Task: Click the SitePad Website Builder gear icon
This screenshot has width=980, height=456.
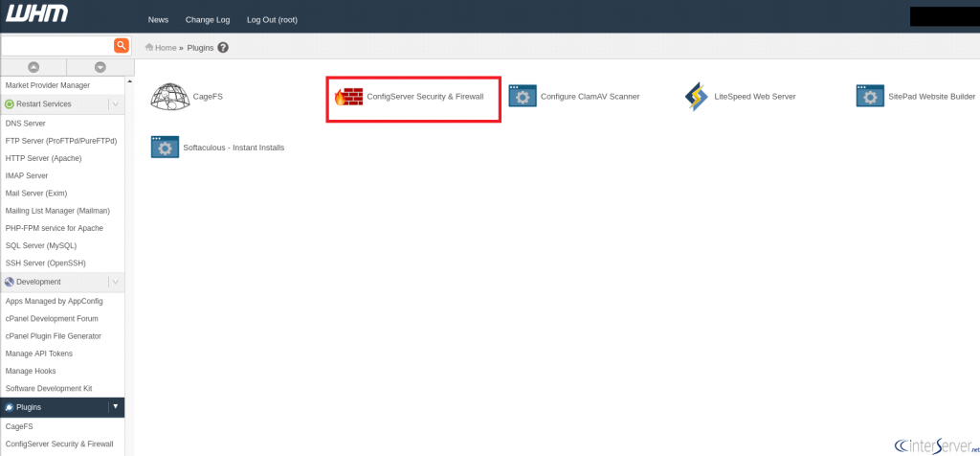Action: [x=870, y=97]
